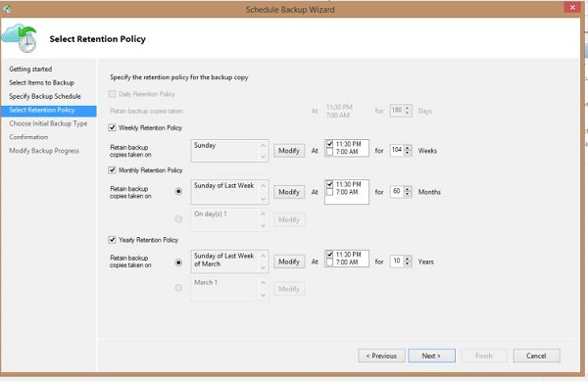Increase the yearly retention years spinner
The width and height of the screenshot is (588, 381).
coord(408,259)
